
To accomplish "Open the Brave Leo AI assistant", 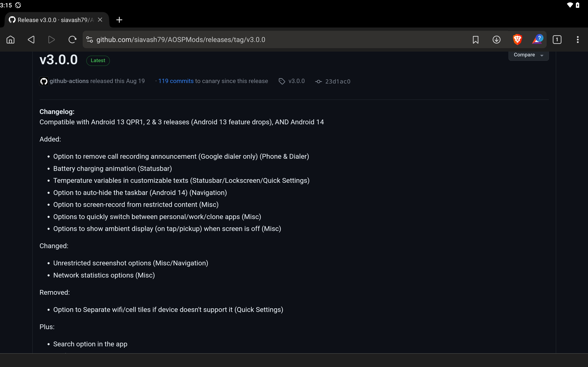I will 537,39.
